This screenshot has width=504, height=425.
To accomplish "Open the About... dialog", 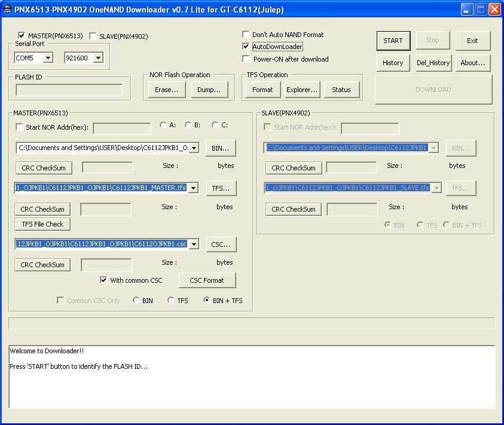I will (472, 63).
